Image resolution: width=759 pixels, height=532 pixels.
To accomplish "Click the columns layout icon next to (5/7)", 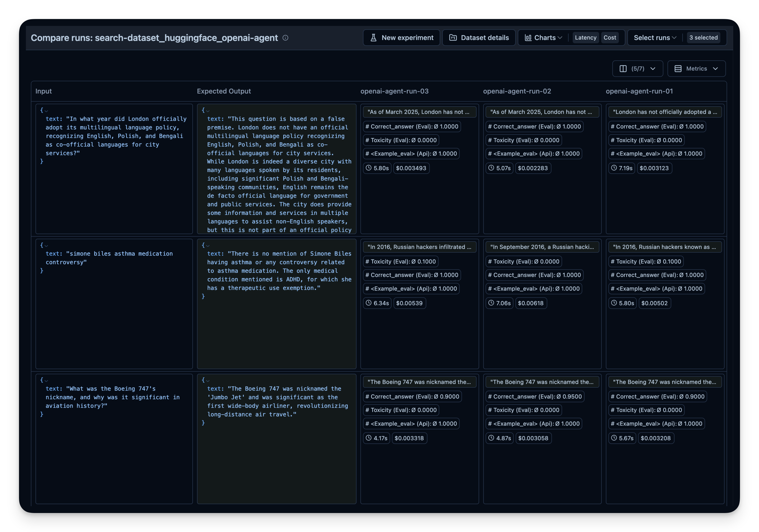I will tap(623, 69).
